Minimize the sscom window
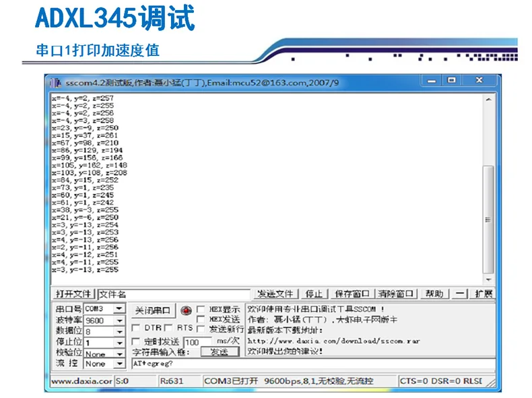This screenshot has height=398, width=532. 431,81
